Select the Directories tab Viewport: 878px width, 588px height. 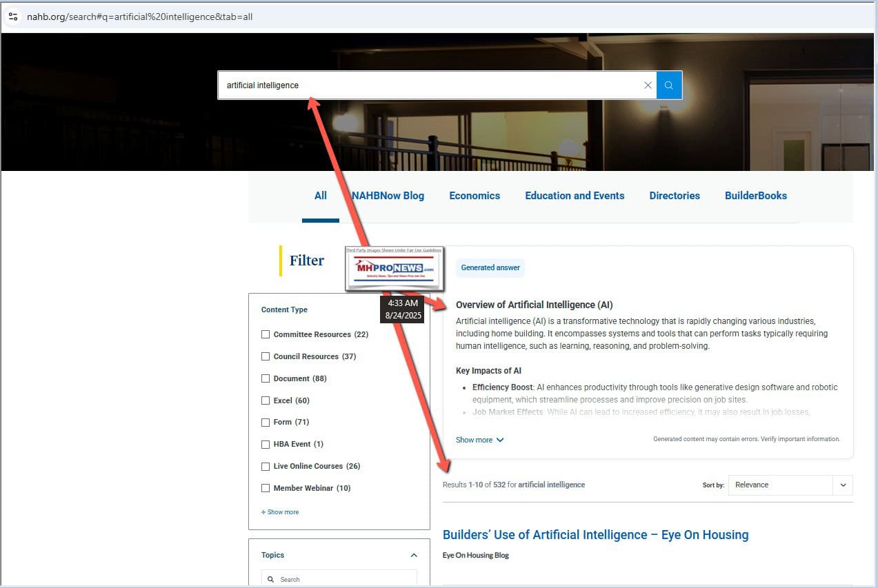pyautogui.click(x=675, y=196)
